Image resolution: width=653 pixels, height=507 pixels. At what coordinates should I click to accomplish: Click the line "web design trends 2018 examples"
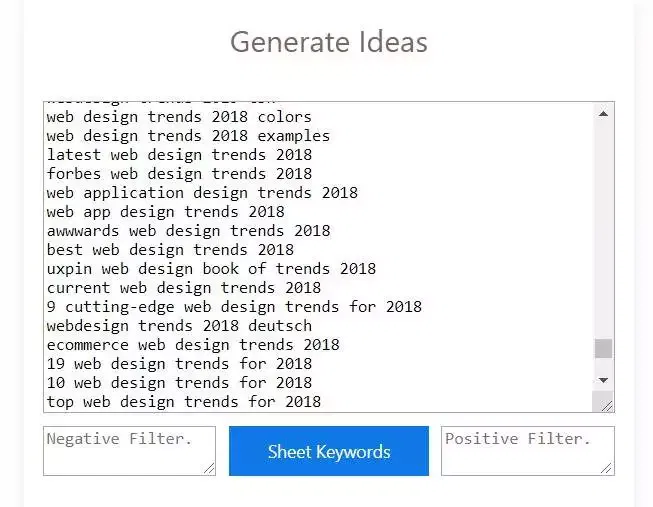(x=188, y=136)
